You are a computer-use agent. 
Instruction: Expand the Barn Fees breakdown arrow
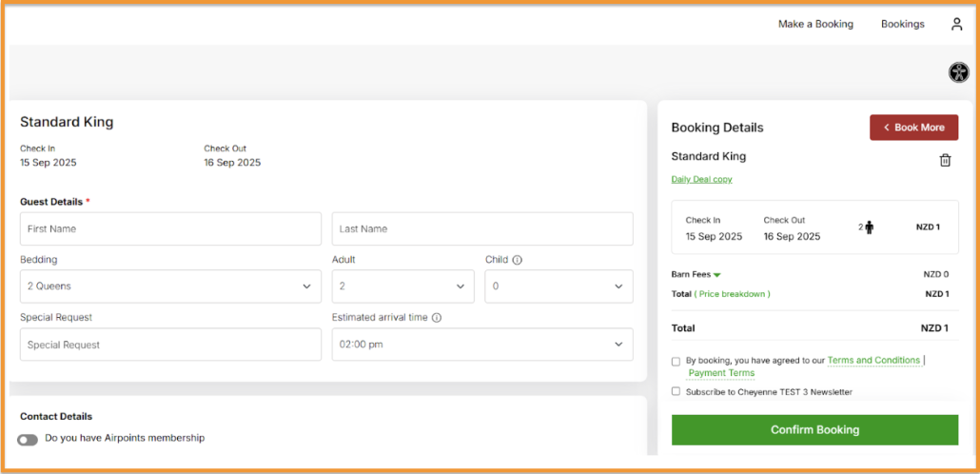pyautogui.click(x=717, y=275)
